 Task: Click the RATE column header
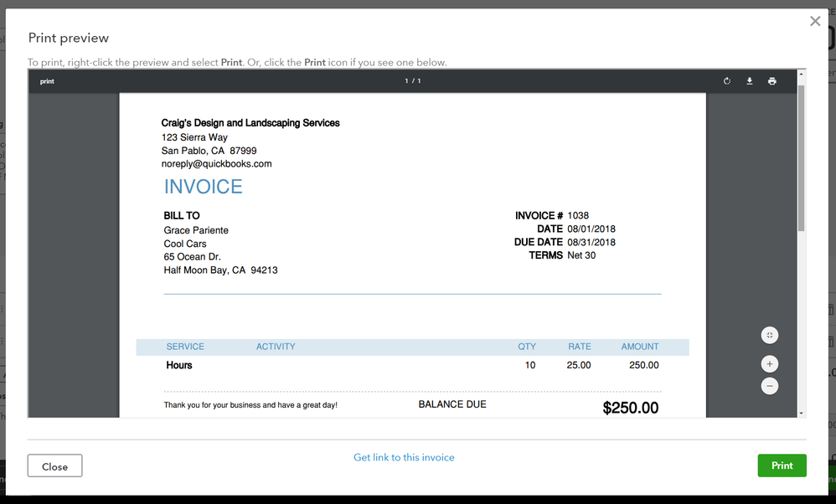580,347
